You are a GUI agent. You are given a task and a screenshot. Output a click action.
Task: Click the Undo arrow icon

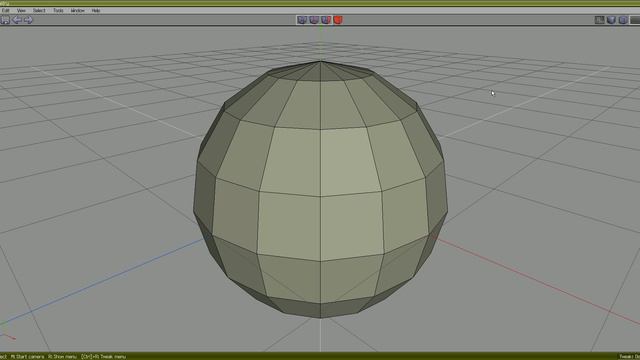point(17,20)
